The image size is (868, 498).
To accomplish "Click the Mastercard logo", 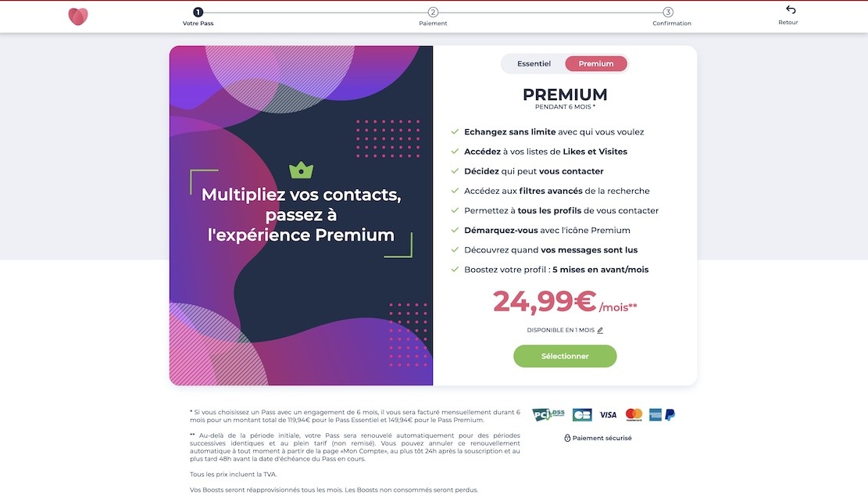I will coord(634,414).
